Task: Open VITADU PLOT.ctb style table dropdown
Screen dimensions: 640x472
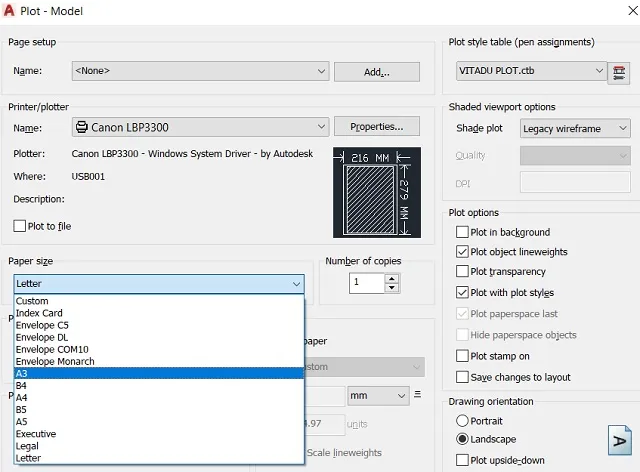Action: 530,71
